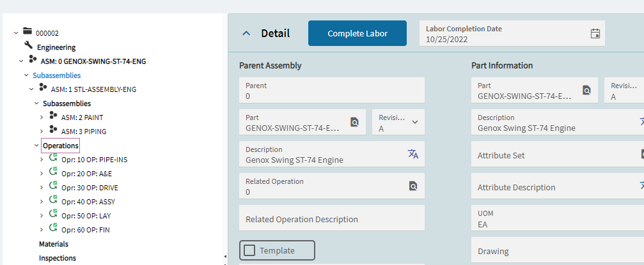Expand Opr: 40 OP: ASSY

pos(42,202)
